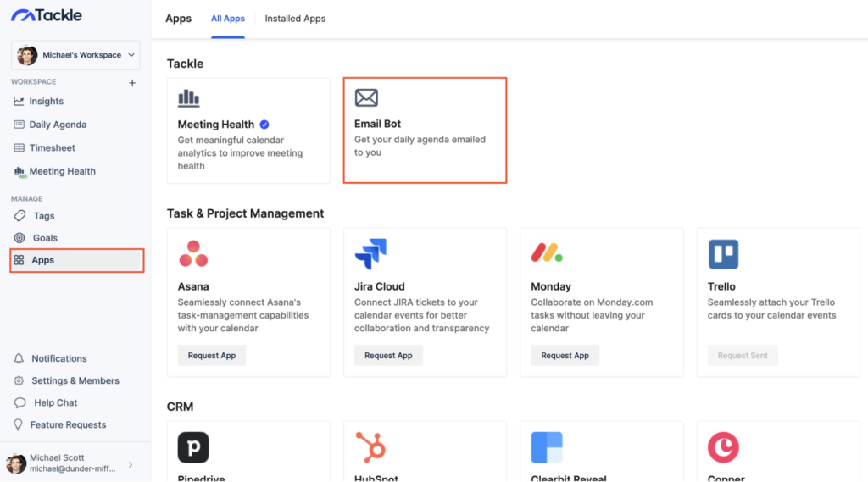Click the Help Chat bubble icon

click(x=20, y=403)
